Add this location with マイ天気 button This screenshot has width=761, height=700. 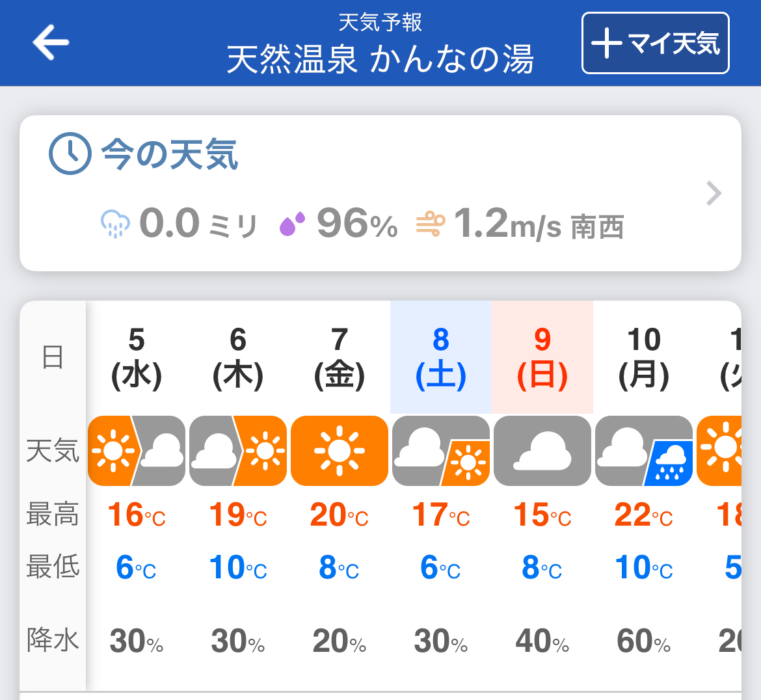click(655, 42)
